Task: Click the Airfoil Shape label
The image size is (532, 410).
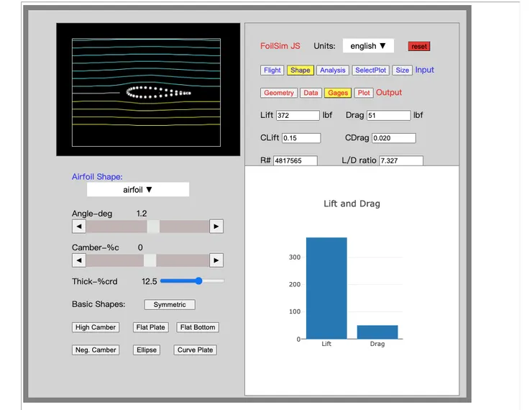Action: click(97, 177)
